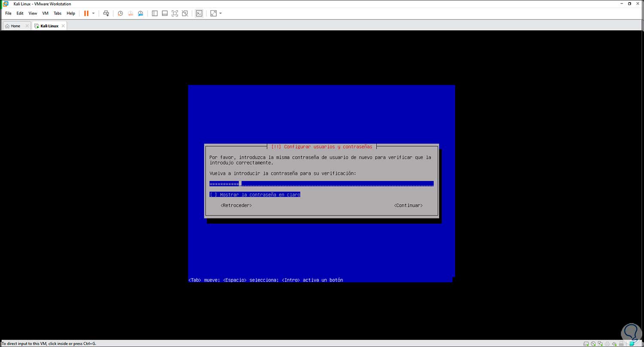Click the 'Vuelva a introducir la contraseña' label
Screen dimensions: 644x347
coord(283,173)
